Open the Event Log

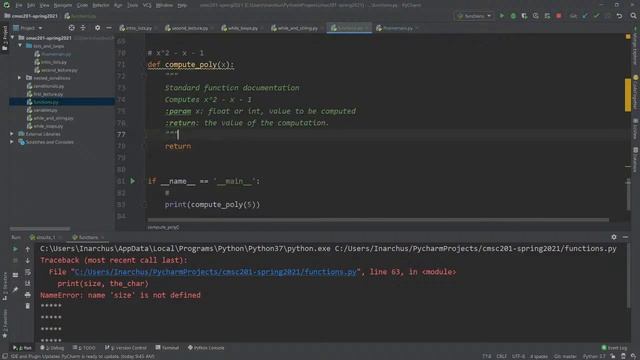click(614, 348)
